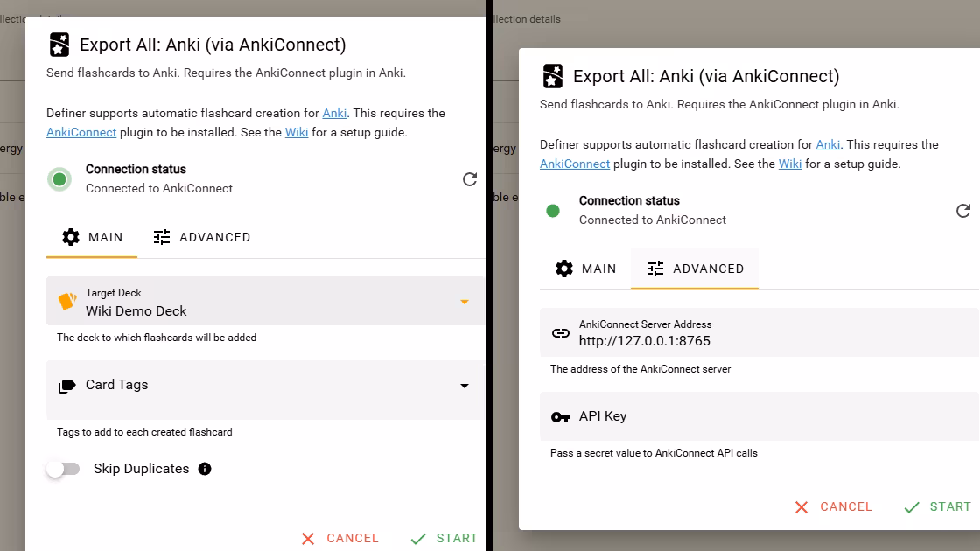Image resolution: width=980 pixels, height=551 pixels.
Task: Open the AnkiConnect link in right dialog
Action: coord(575,164)
